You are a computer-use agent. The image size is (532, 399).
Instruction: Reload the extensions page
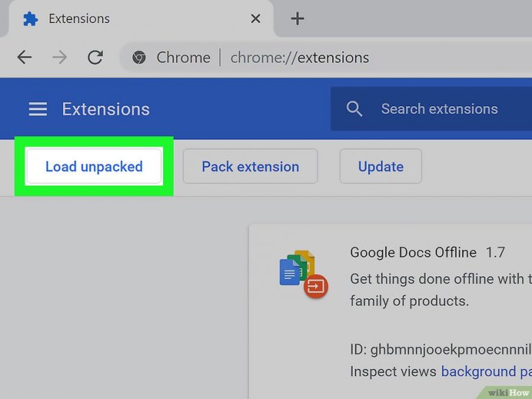[96, 58]
